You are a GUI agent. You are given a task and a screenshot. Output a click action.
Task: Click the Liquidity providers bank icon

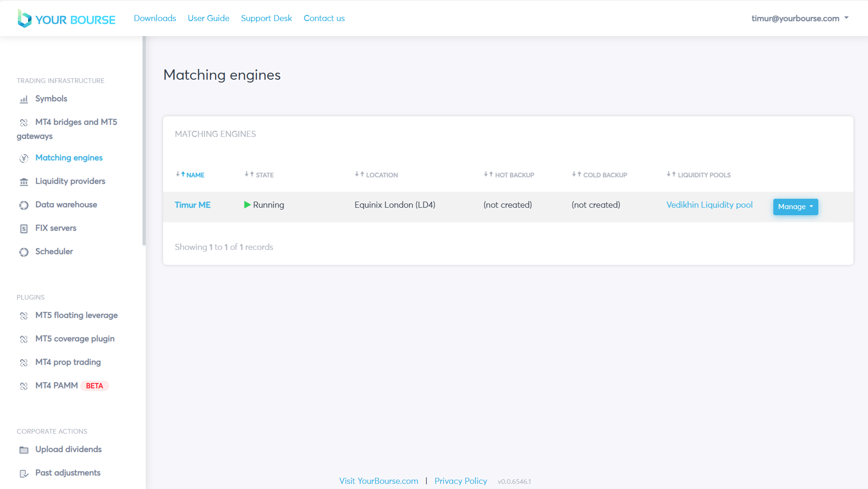24,182
